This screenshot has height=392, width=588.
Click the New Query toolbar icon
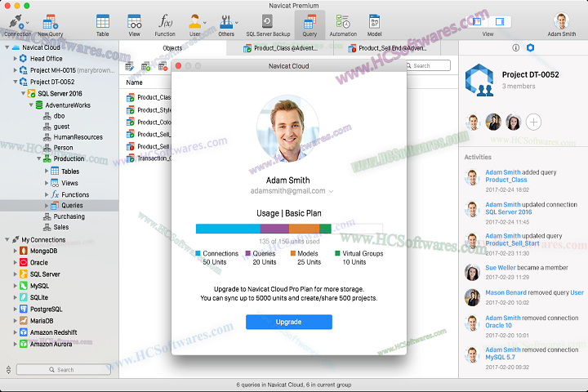51,25
